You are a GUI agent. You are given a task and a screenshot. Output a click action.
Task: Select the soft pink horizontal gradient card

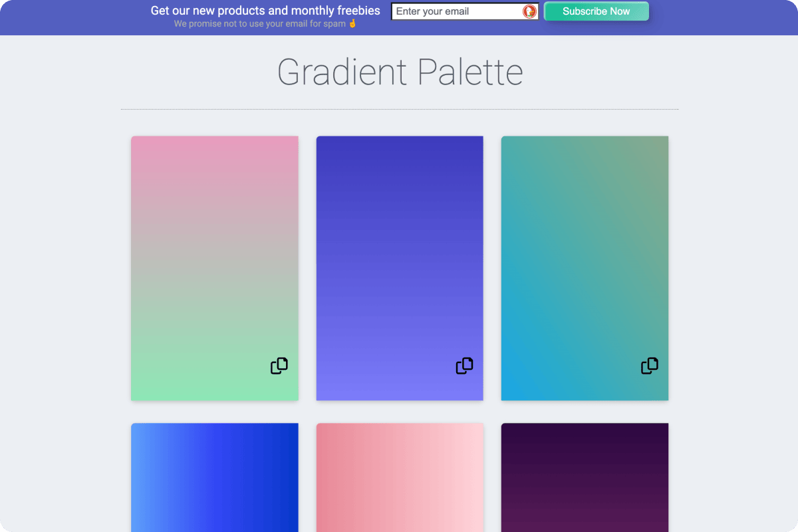click(x=400, y=477)
